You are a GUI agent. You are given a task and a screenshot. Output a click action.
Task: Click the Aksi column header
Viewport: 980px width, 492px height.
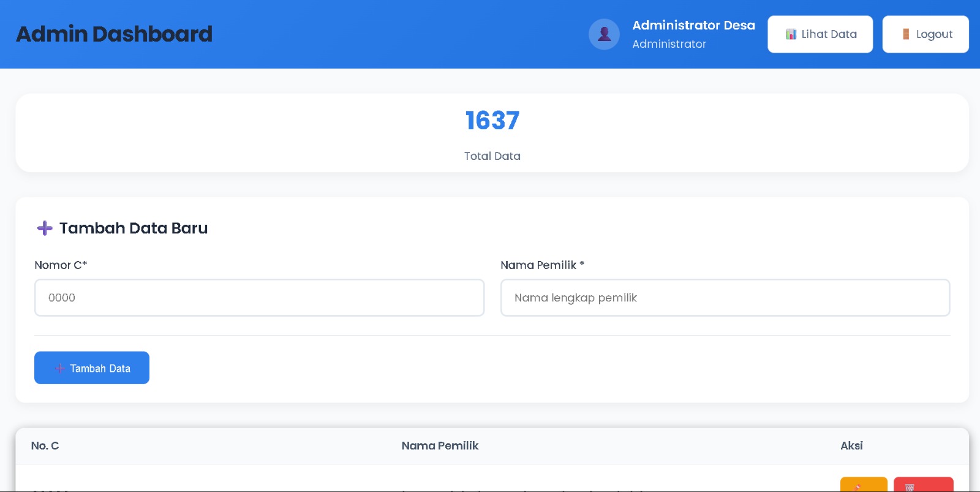pos(851,445)
